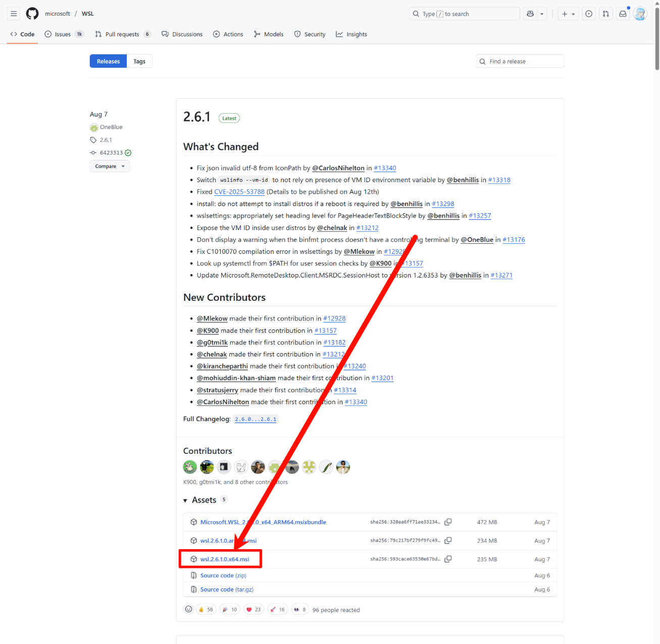
Task: Toggle the rocket reaction (16)
Action: [277, 609]
